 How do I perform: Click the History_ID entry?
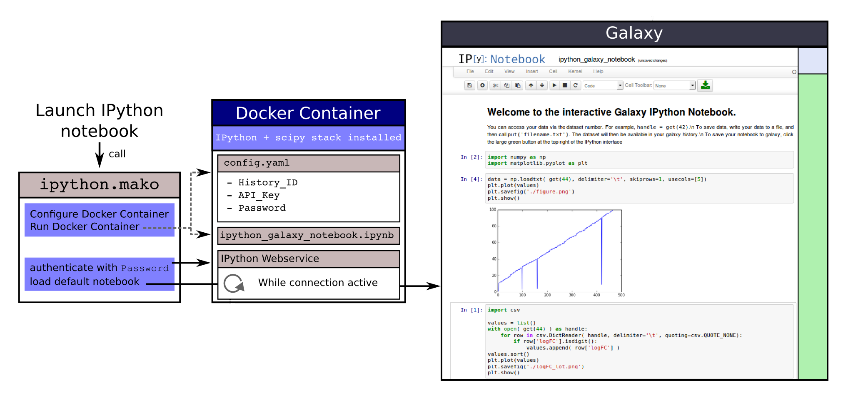click(268, 183)
